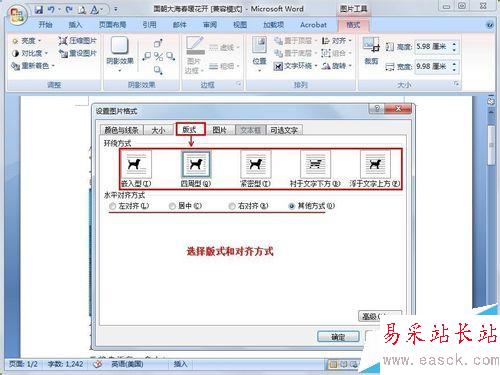Choose behind text (衬于文字下方) style
The height and width of the screenshot is (375, 500).
coord(315,168)
